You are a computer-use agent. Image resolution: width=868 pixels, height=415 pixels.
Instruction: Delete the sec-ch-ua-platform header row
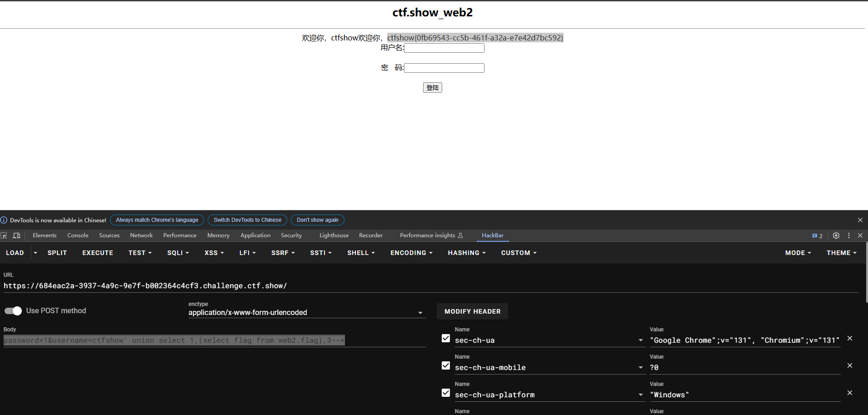click(850, 393)
